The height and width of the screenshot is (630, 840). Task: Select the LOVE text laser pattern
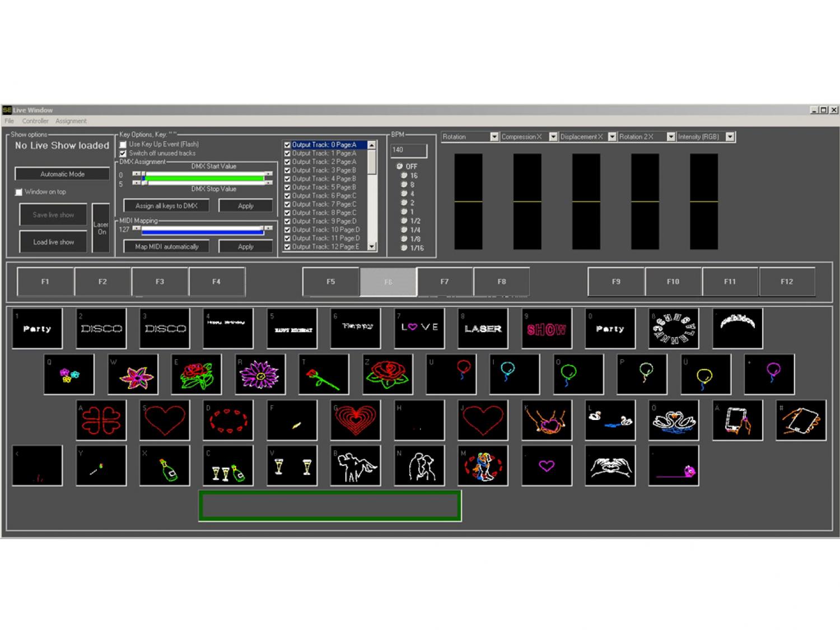(419, 329)
